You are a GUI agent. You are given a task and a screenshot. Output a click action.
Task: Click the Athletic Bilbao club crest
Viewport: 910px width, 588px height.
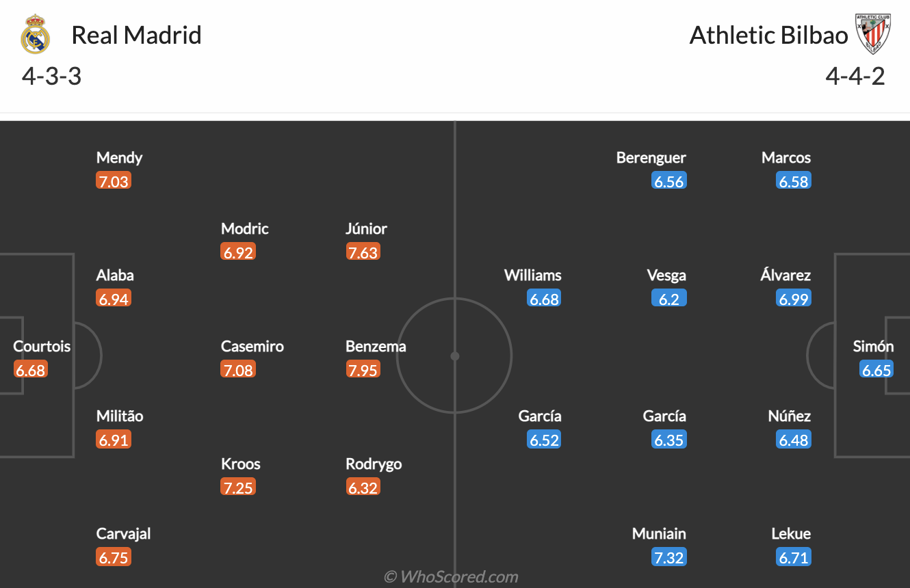[x=873, y=34]
